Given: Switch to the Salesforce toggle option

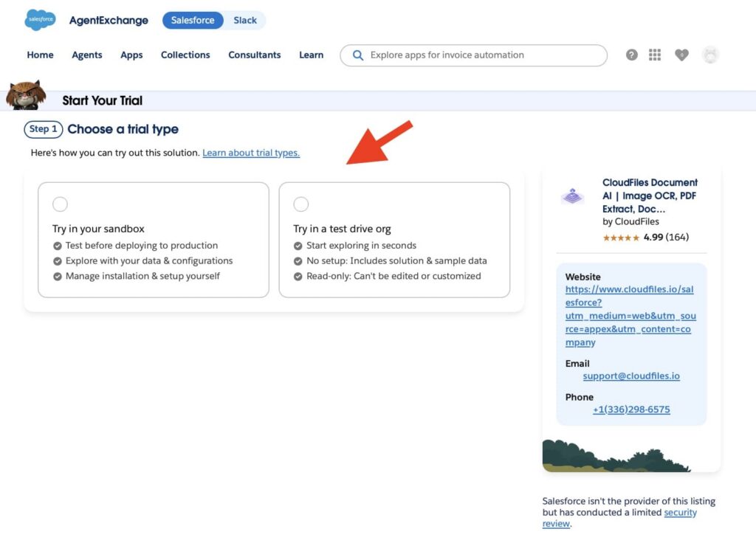Looking at the screenshot, I should [193, 20].
